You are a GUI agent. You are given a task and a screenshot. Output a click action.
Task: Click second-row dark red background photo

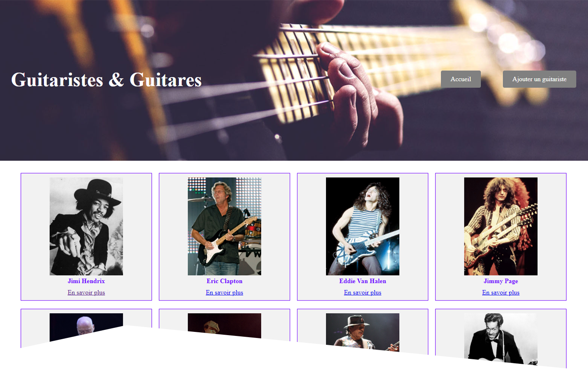point(224,325)
